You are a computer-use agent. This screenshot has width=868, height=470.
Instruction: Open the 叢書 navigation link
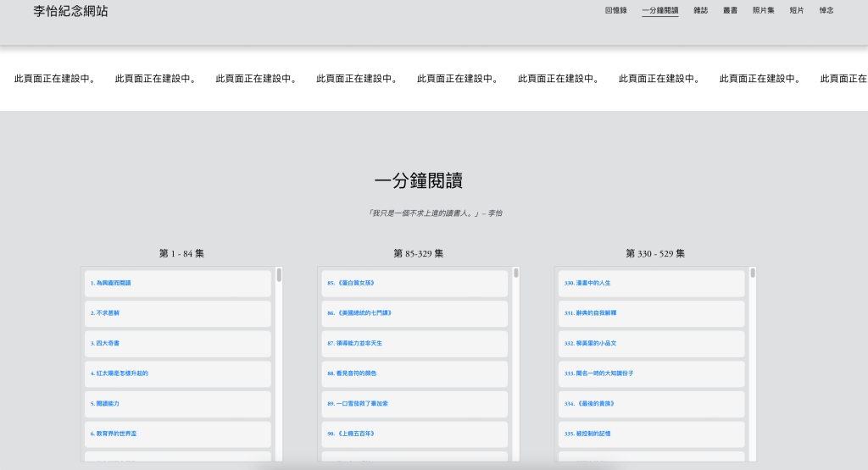point(730,10)
